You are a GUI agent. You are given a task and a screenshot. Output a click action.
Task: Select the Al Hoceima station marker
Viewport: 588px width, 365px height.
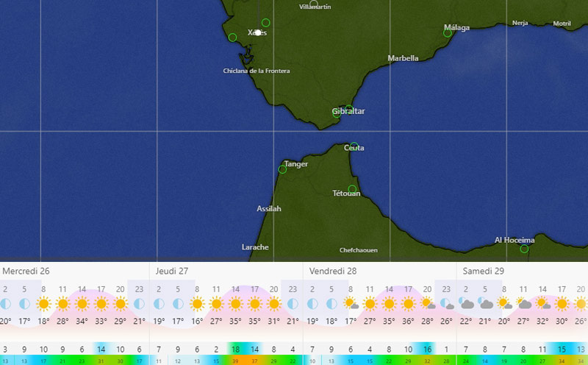point(524,249)
